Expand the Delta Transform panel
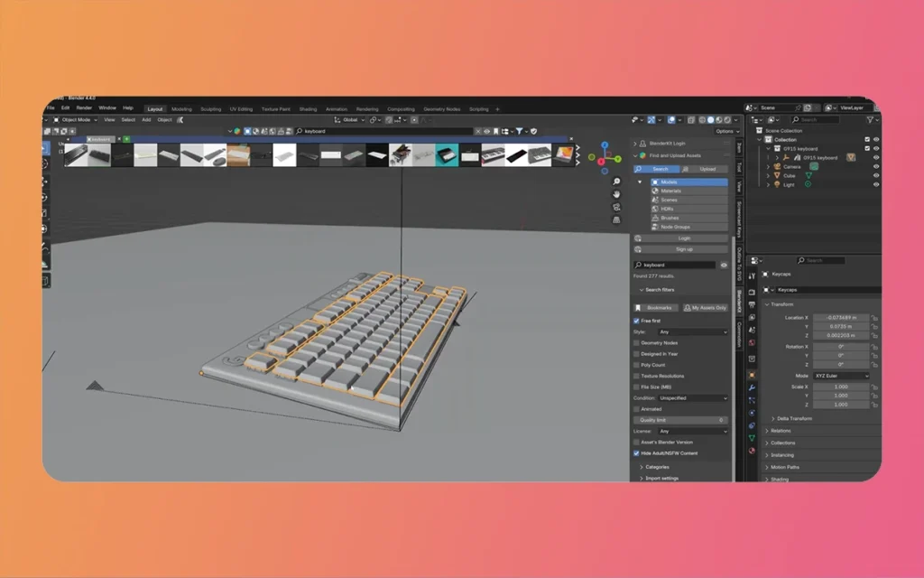 (x=794, y=418)
